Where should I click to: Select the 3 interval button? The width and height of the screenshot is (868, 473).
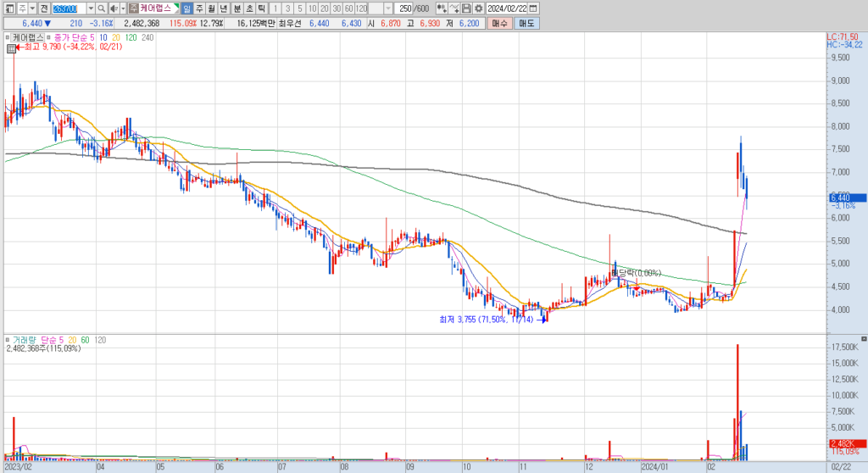pyautogui.click(x=288, y=8)
